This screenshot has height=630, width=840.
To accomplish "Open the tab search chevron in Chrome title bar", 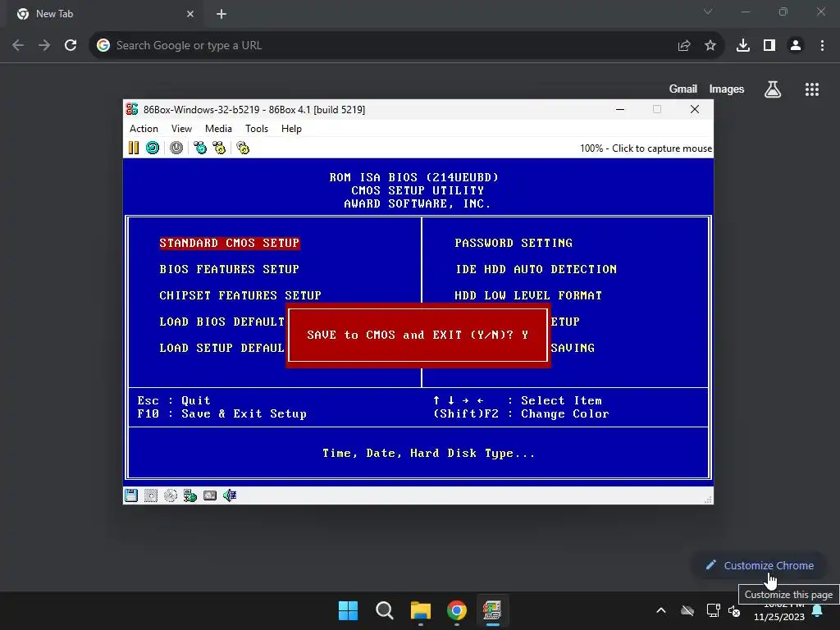I will (708, 11).
